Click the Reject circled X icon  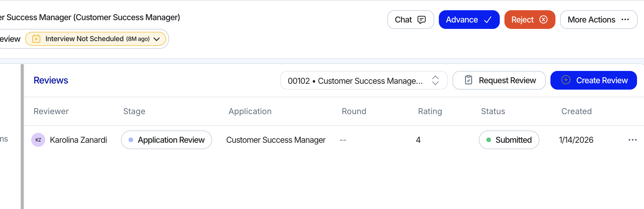(x=543, y=20)
